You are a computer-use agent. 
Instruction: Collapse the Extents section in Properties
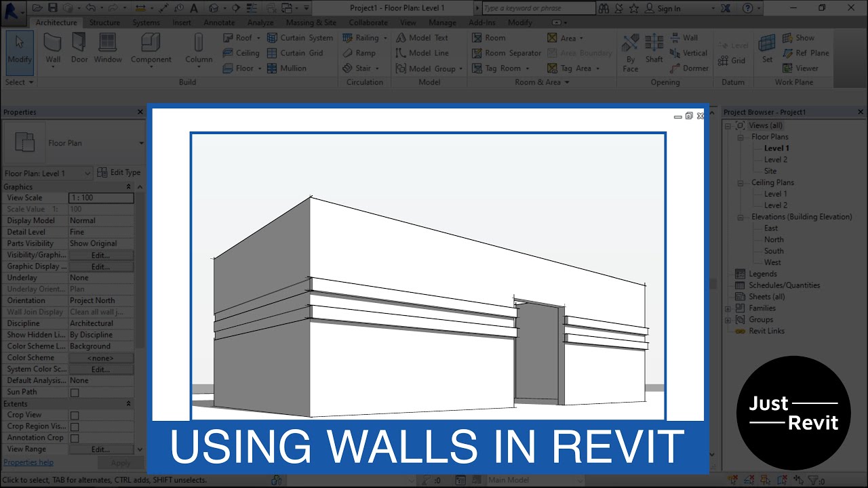pyautogui.click(x=129, y=403)
